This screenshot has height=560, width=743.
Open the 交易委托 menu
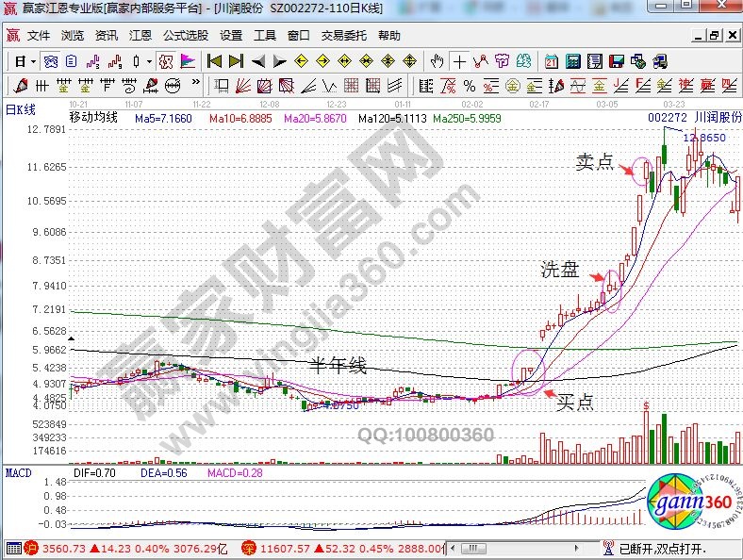(x=344, y=36)
